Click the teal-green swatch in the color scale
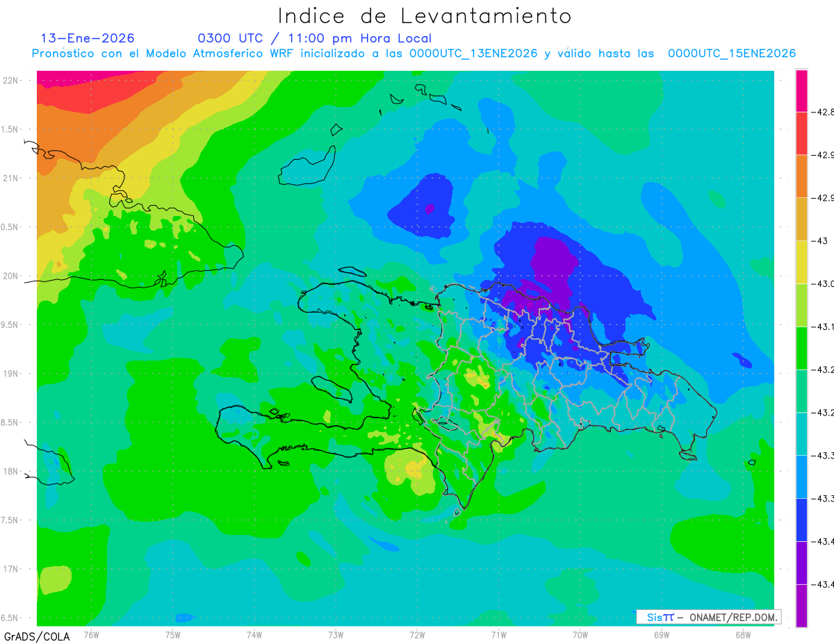This screenshot has width=834, height=644. pyautogui.click(x=801, y=391)
